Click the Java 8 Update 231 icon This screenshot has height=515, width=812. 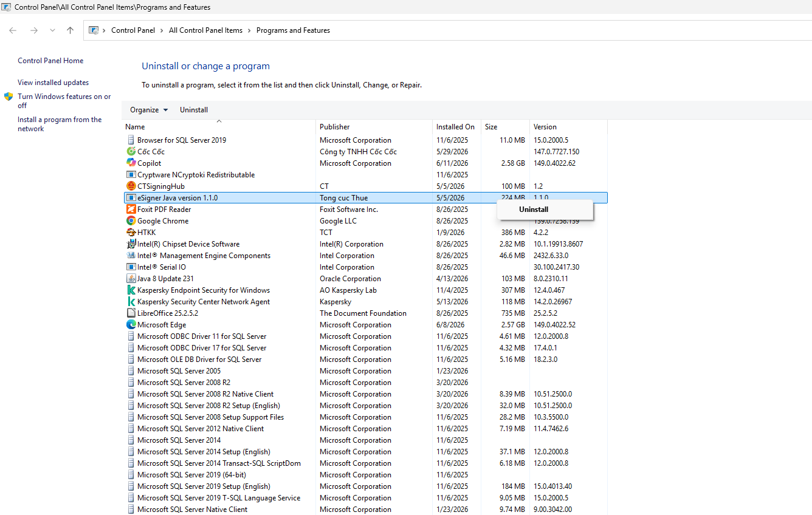tap(131, 278)
